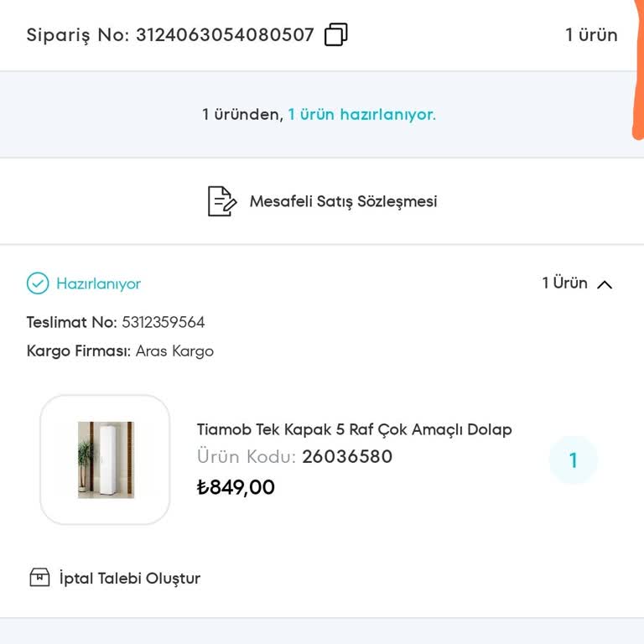Click the Sipariş No 3124063054080507 text

[170, 35]
